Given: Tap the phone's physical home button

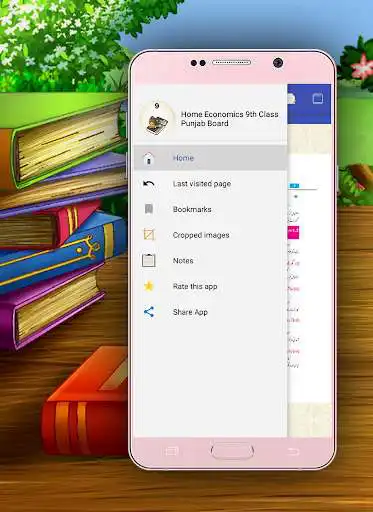Looking at the screenshot, I should click(x=232, y=451).
